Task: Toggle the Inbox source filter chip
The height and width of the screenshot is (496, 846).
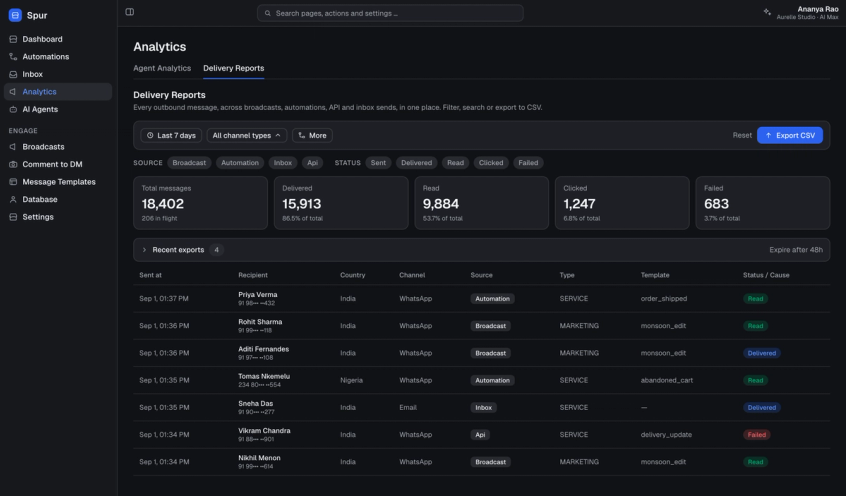Action: tap(283, 162)
